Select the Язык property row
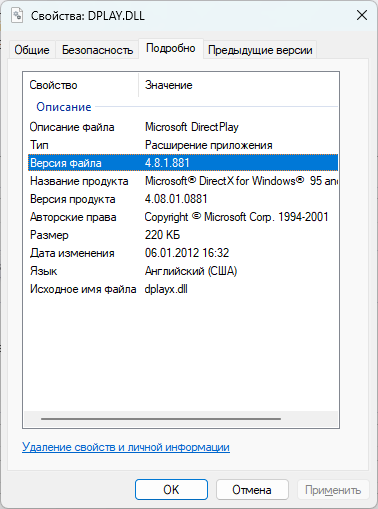 [x=183, y=271]
